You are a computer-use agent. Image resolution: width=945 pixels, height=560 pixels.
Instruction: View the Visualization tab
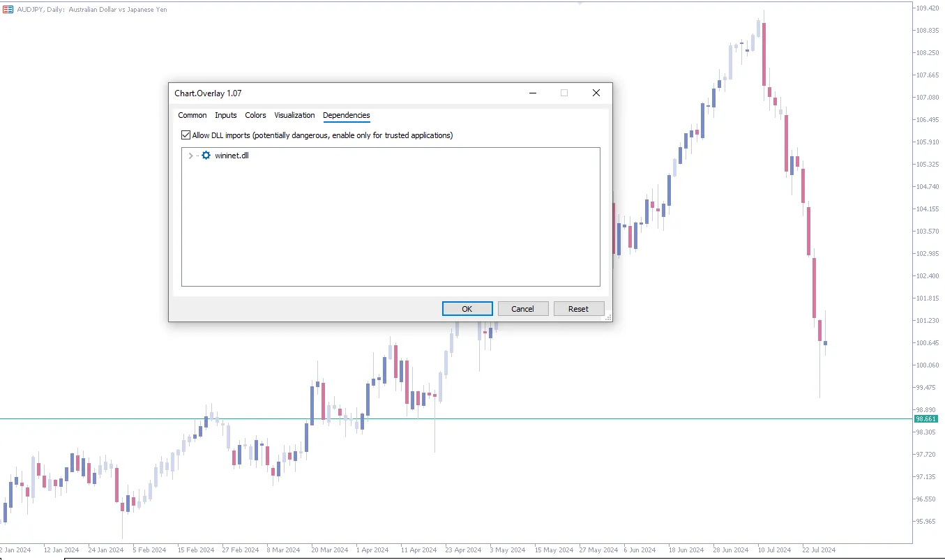[294, 115]
